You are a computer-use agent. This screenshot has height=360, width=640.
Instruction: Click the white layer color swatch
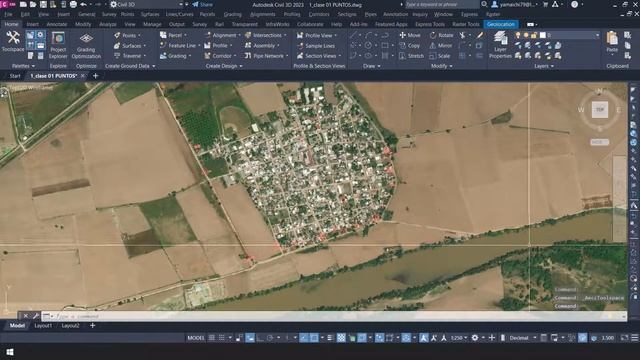pos(543,35)
